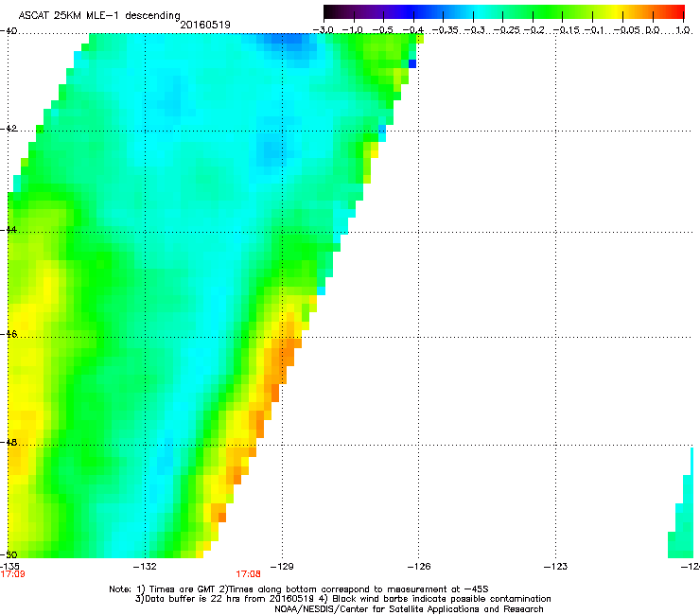The image size is (700, 615).
Task: Click the -0.05 color scale label
Action: pos(627,30)
